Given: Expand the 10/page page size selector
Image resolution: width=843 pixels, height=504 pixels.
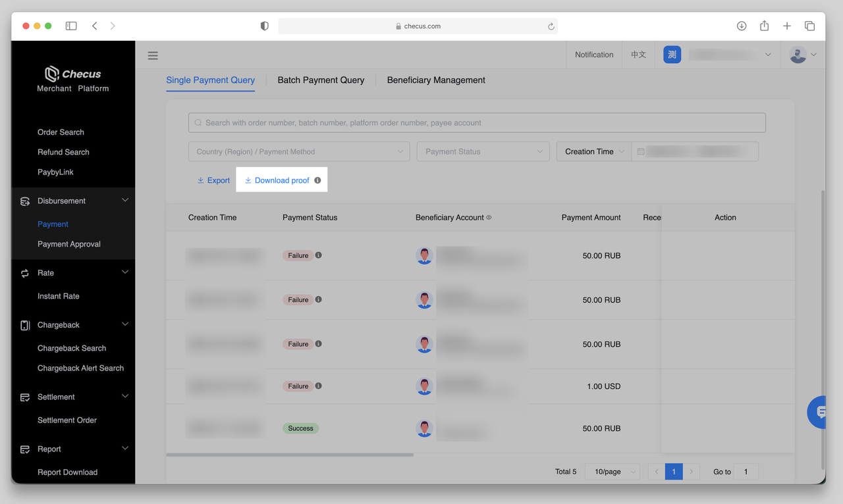Looking at the screenshot, I should click(612, 472).
